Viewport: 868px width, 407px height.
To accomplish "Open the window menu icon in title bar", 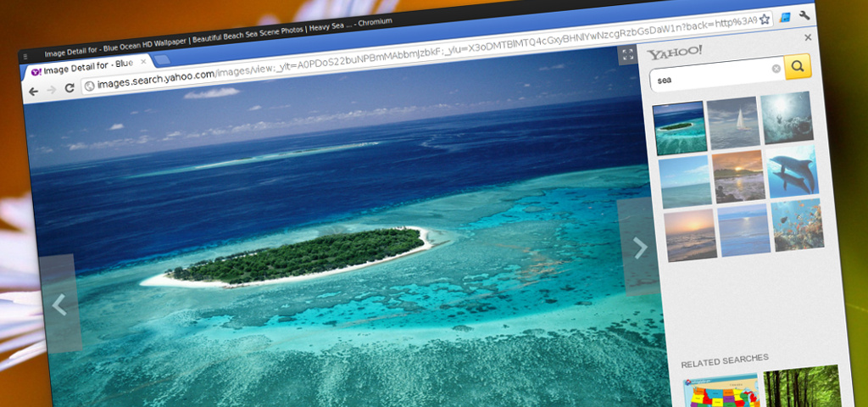I will [x=25, y=57].
